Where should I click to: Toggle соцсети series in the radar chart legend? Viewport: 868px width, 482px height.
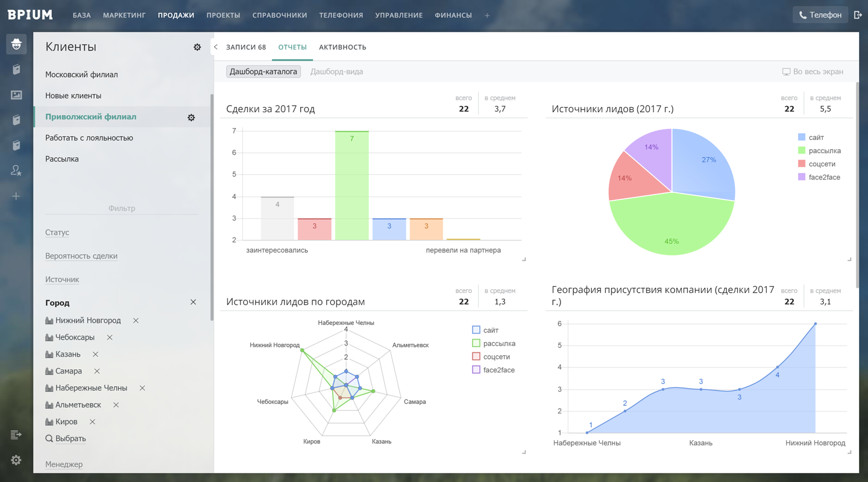click(491, 357)
